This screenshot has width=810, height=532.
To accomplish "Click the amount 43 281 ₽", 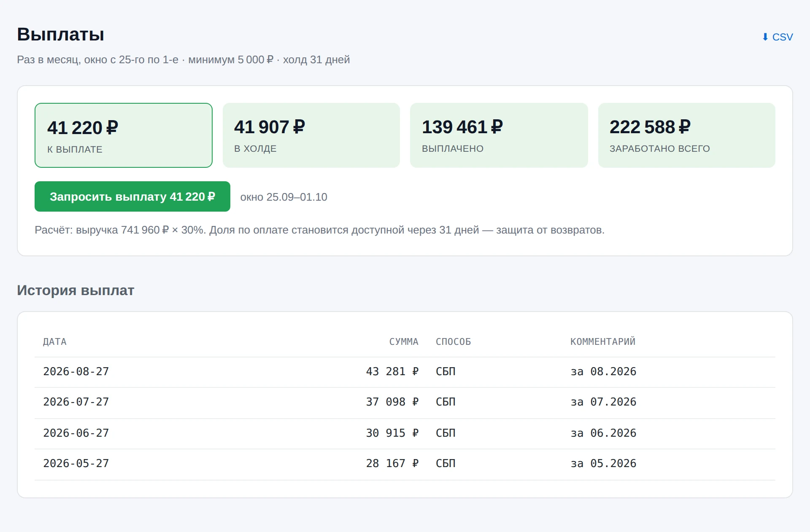I will (392, 371).
